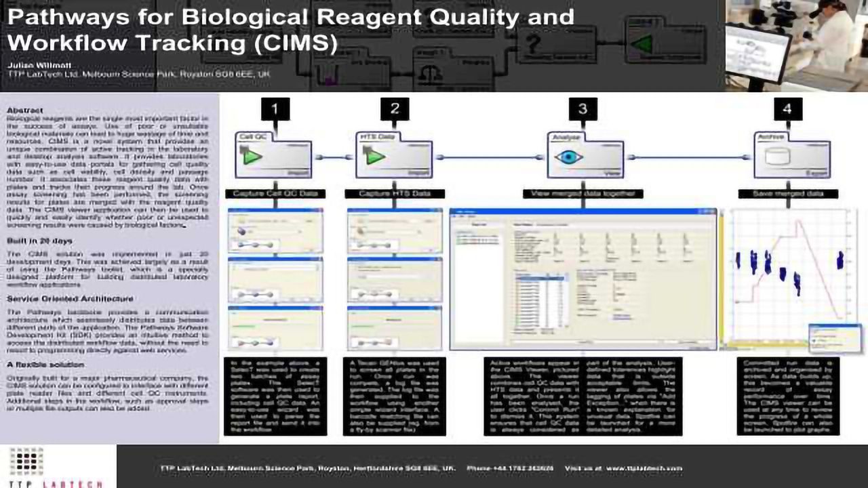Click the question mark icon in header banner

click(x=534, y=45)
